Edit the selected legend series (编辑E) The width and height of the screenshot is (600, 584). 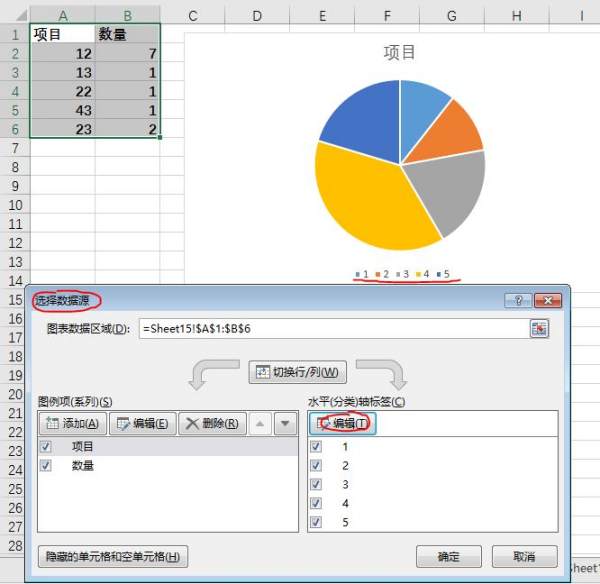[143, 424]
